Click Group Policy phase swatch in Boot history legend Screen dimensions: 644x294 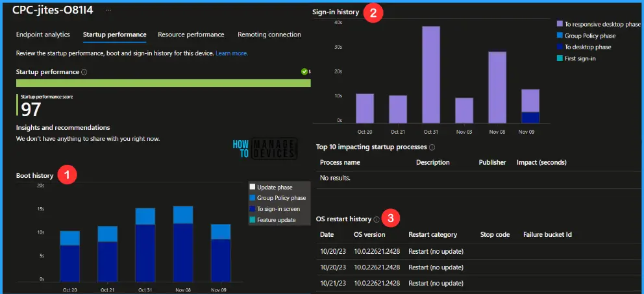point(252,198)
